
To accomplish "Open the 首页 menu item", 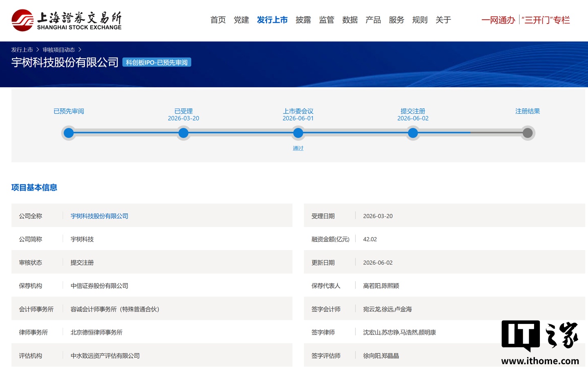I will [218, 20].
